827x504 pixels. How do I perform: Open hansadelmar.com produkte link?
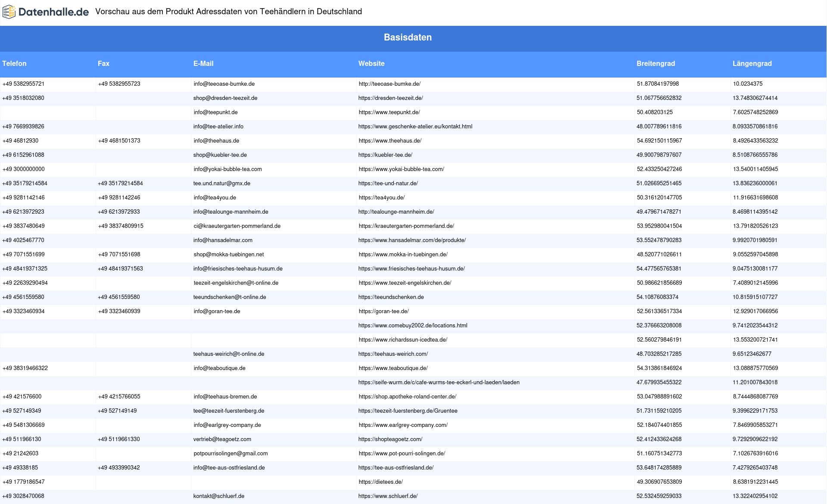(x=412, y=240)
